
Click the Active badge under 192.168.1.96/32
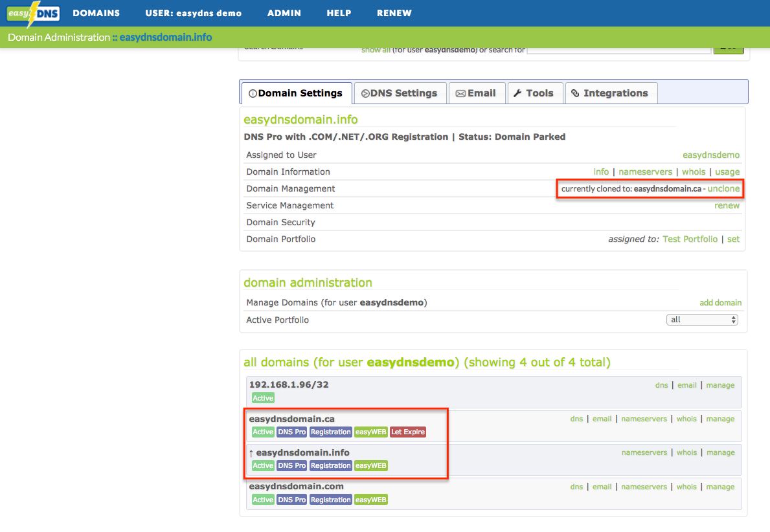263,398
